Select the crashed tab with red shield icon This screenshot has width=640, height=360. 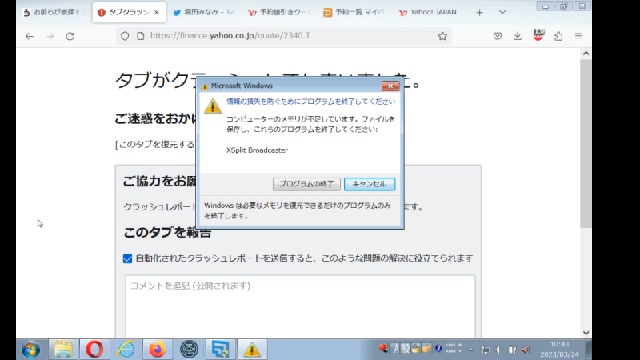point(129,12)
